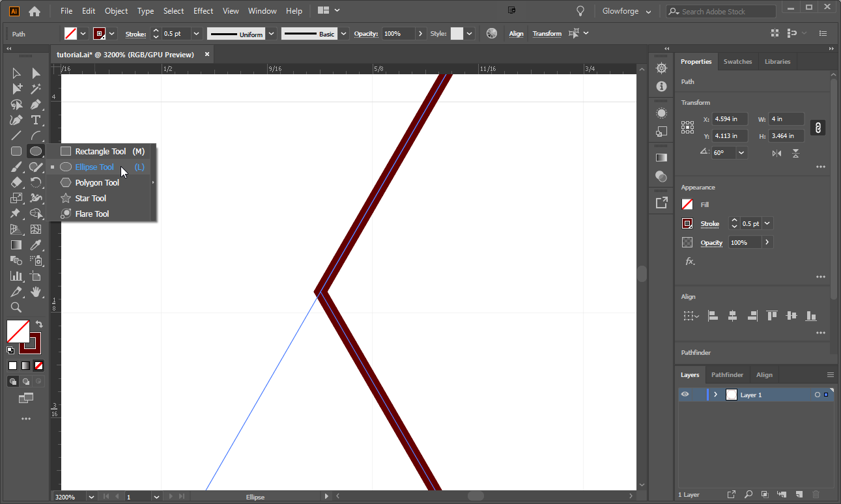Toggle the width-height link in Transform
Viewport: 841px width, 504px height.
(x=818, y=128)
